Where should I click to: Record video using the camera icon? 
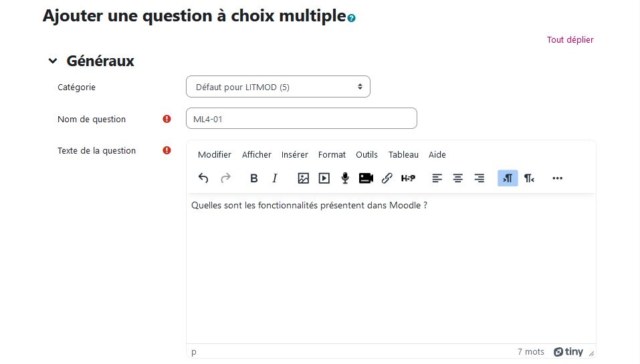click(x=366, y=178)
